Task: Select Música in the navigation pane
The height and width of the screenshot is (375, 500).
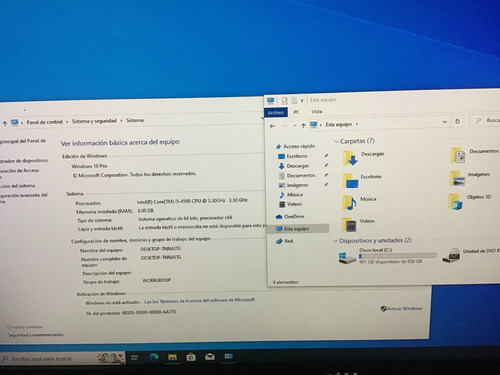Action: pyautogui.click(x=295, y=194)
